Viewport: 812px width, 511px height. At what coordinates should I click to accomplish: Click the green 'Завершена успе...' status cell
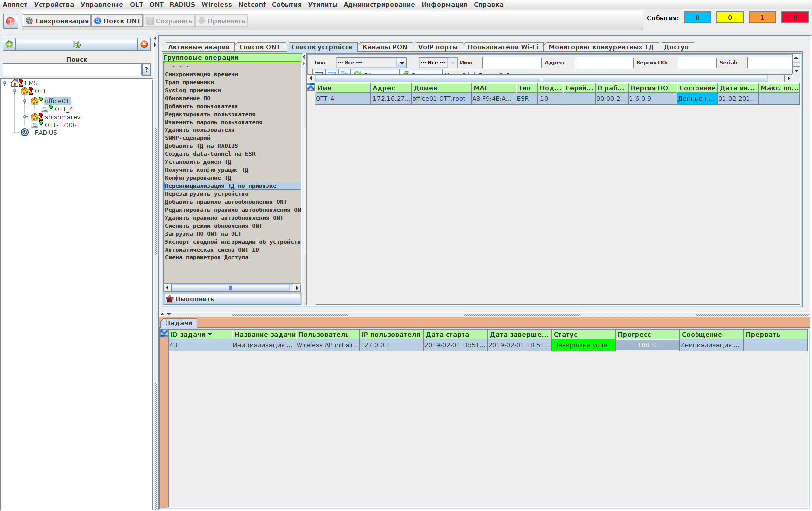(x=583, y=345)
